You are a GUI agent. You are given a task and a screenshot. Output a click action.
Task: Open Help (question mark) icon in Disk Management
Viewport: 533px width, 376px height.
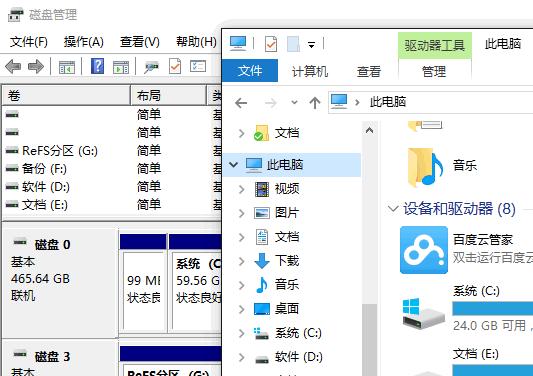point(98,66)
